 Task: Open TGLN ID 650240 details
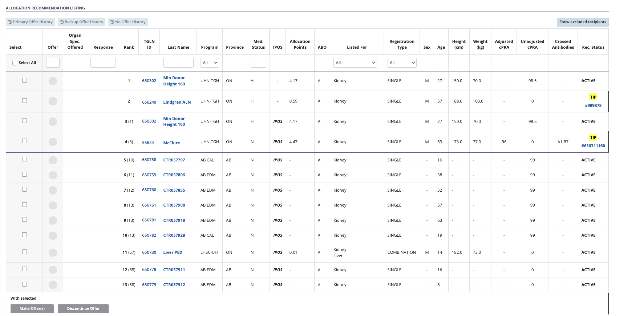coord(149,102)
